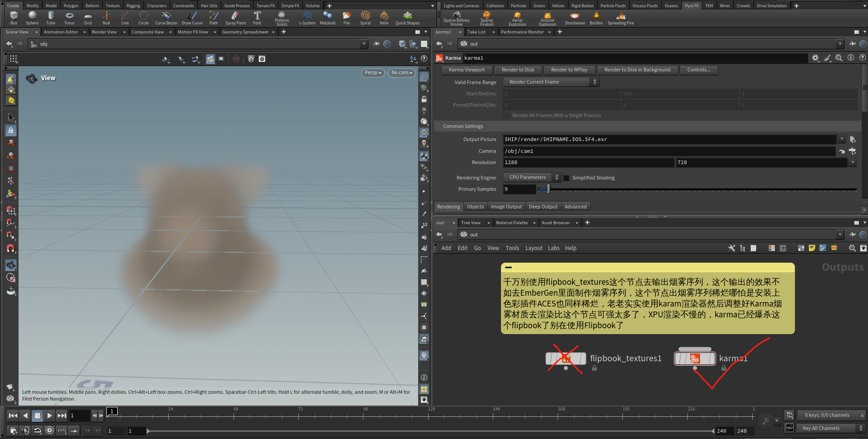Expand the Persp viewport menu
The width and height of the screenshot is (868, 439).
pos(373,73)
